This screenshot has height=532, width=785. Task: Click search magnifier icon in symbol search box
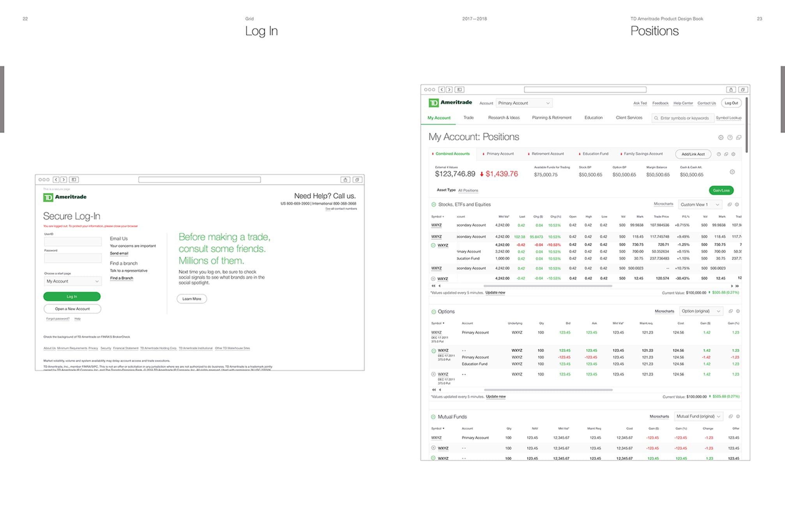point(656,118)
